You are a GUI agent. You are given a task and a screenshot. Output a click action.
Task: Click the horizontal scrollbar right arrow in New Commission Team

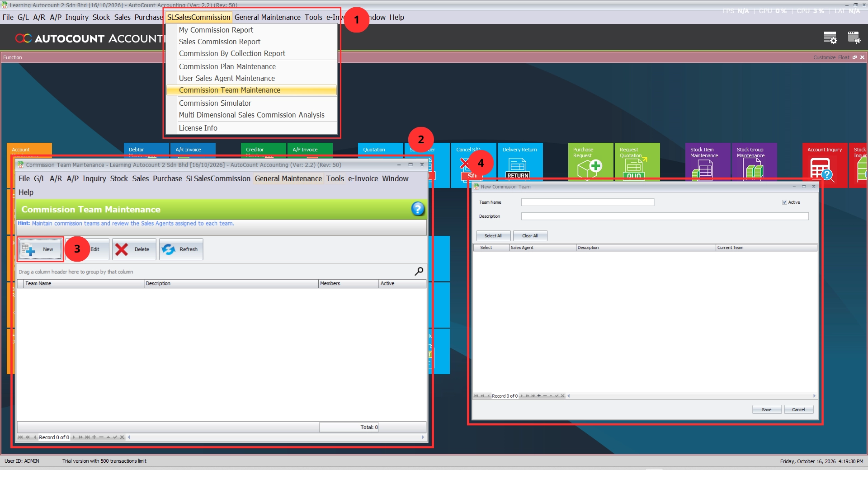(814, 396)
